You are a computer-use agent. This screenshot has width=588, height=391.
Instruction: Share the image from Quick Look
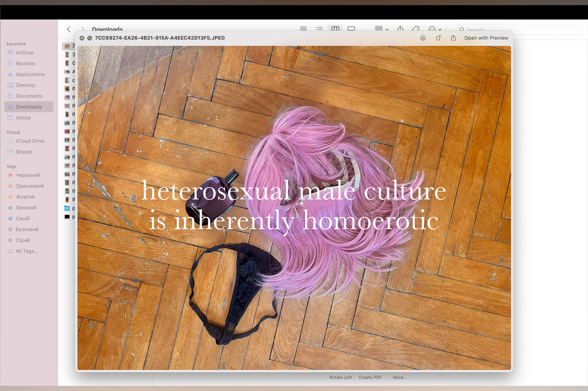tap(453, 38)
